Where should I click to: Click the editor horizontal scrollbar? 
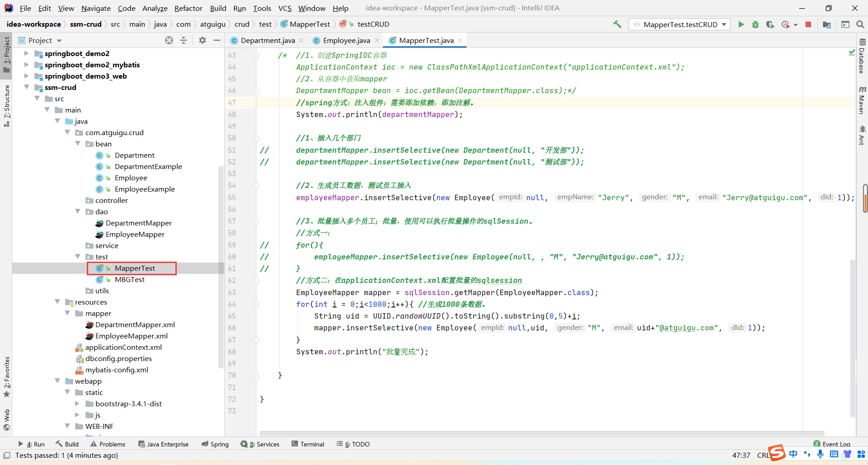point(542,433)
